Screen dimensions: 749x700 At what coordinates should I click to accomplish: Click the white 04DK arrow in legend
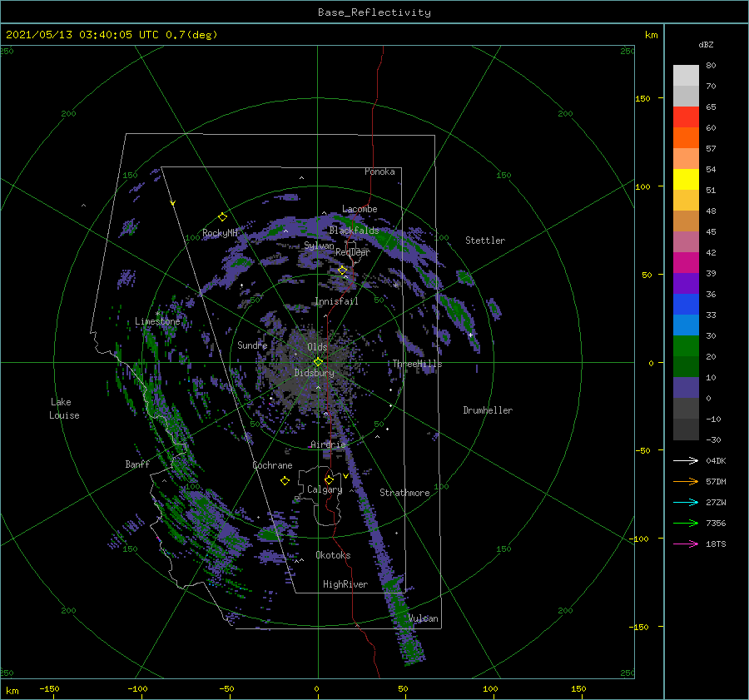686,460
